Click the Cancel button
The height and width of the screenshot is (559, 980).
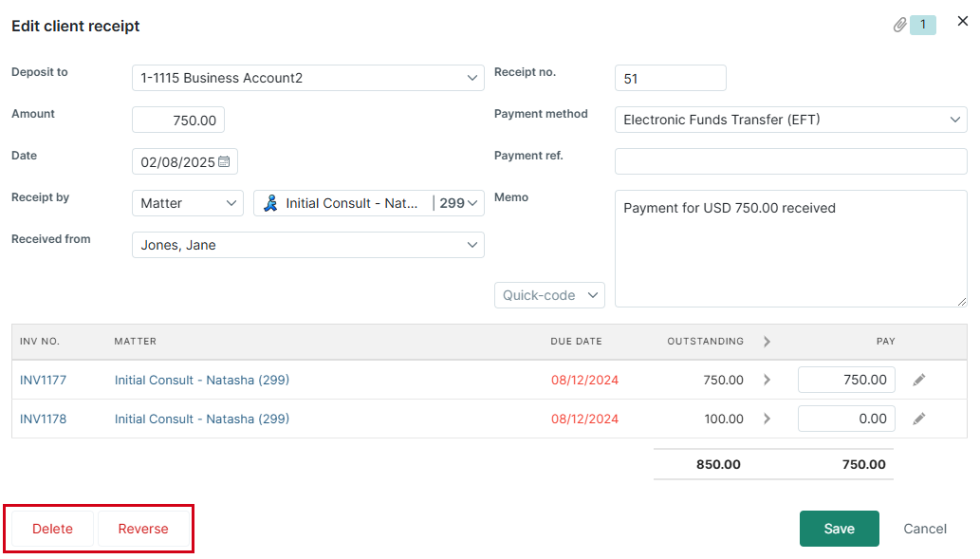[x=925, y=529]
